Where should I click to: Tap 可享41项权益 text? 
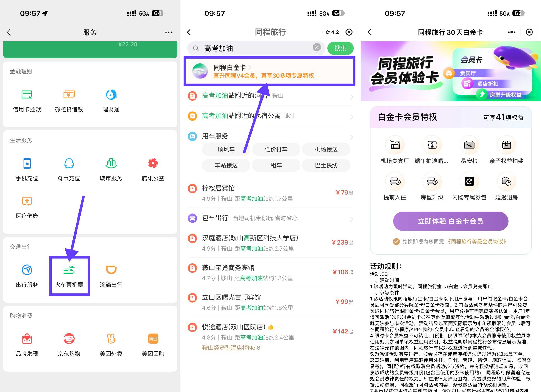point(503,117)
